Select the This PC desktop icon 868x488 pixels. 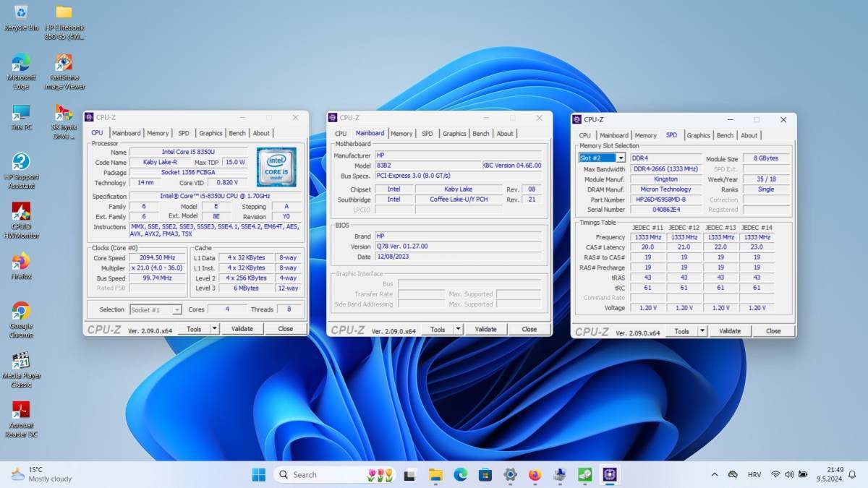[21, 117]
